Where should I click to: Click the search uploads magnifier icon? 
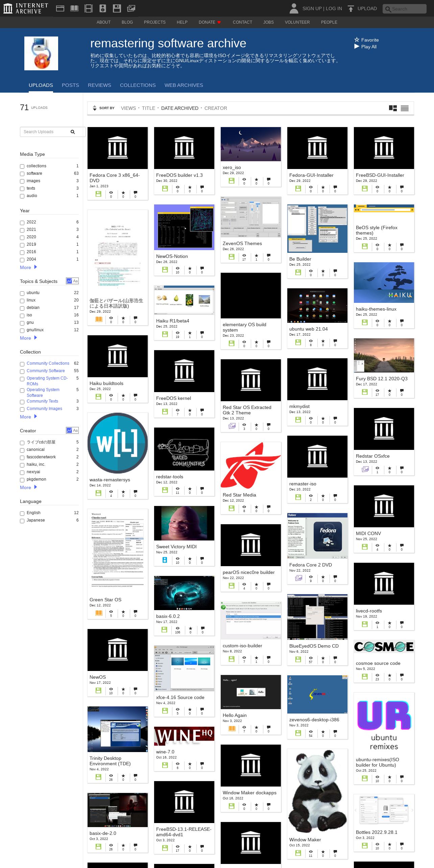tap(73, 132)
